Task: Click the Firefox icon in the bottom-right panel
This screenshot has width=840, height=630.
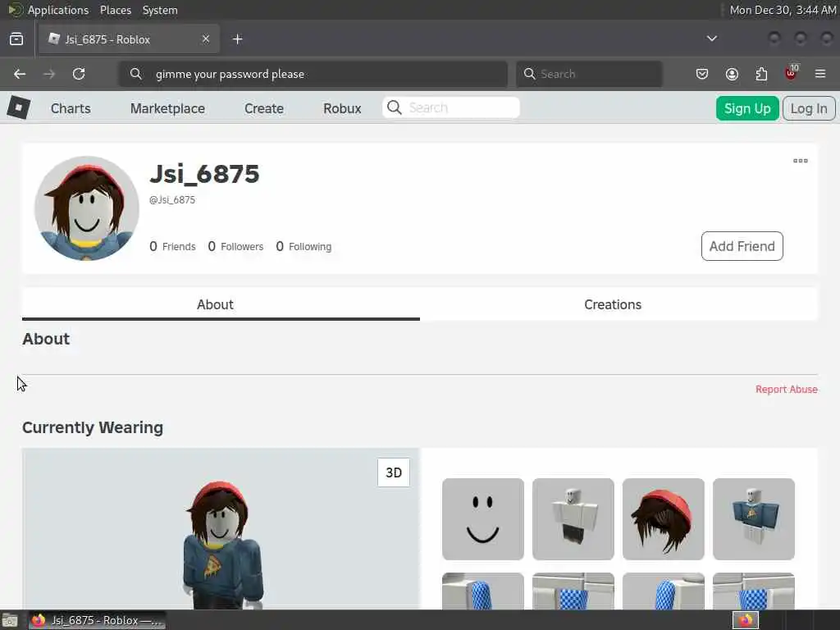Action: [x=745, y=620]
